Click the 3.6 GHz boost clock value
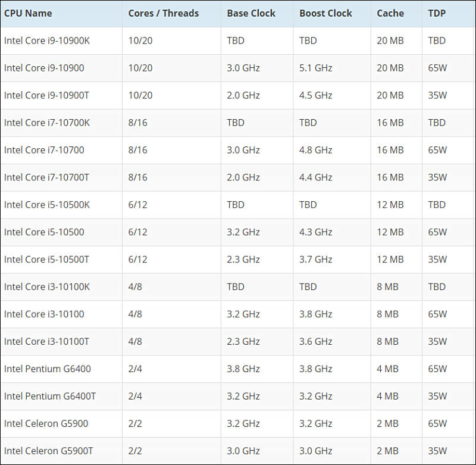Image resolution: width=476 pixels, height=465 pixels. tap(316, 341)
